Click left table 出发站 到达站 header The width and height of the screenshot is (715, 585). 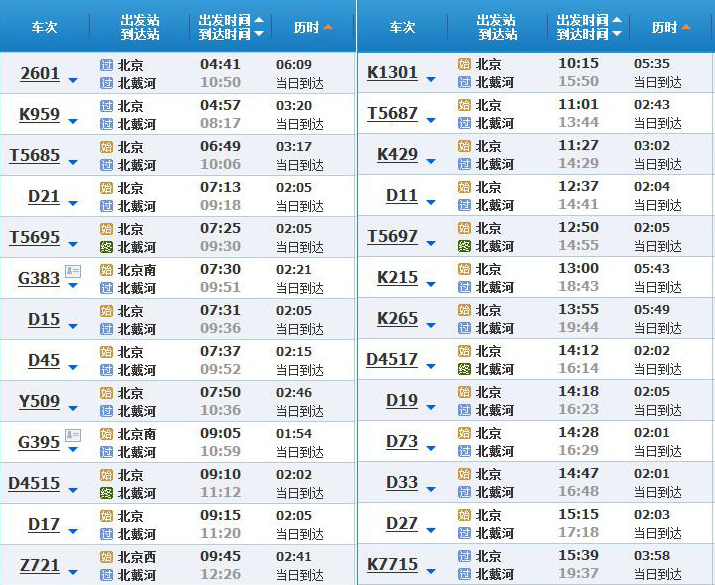(x=140, y=27)
